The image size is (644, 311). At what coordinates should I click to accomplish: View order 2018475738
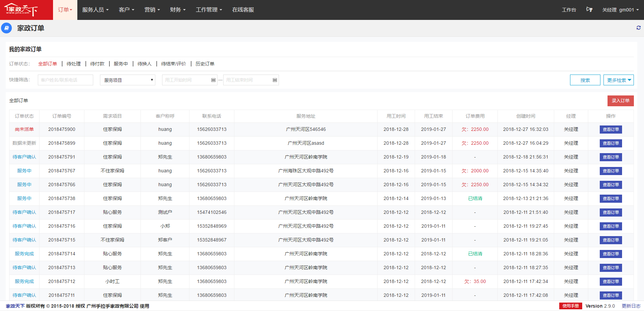pyautogui.click(x=611, y=199)
